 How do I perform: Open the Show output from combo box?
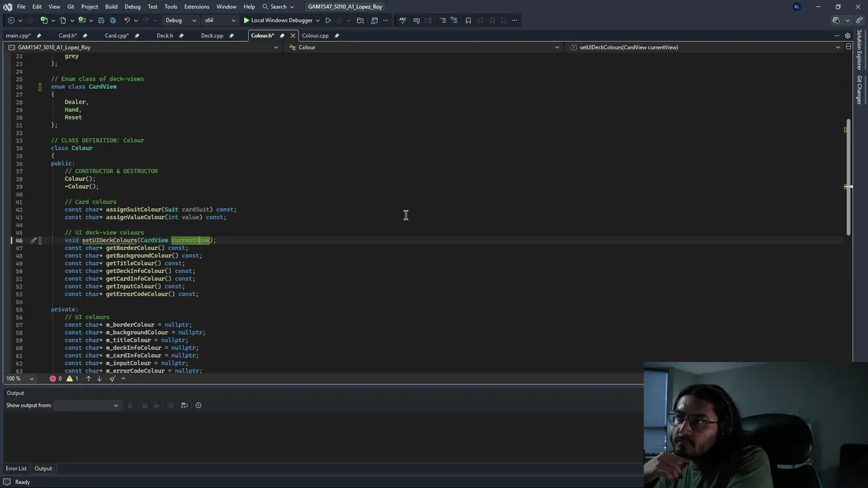tap(87, 405)
